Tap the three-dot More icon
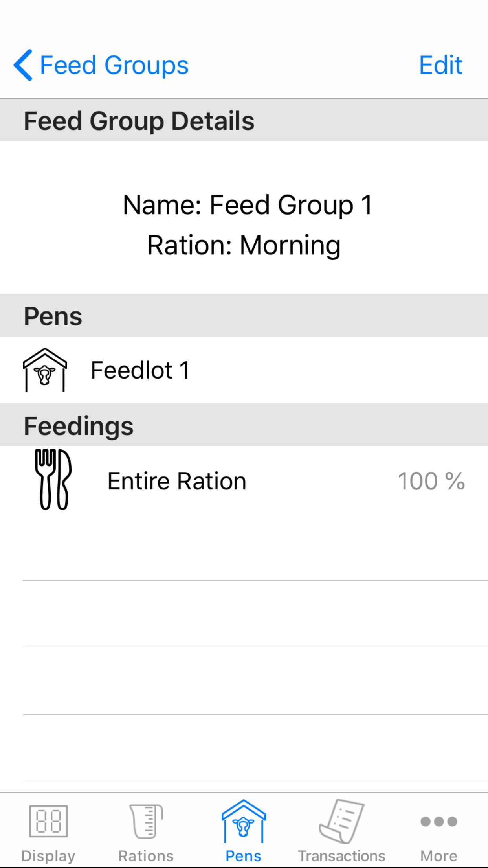The width and height of the screenshot is (488, 868). click(439, 821)
